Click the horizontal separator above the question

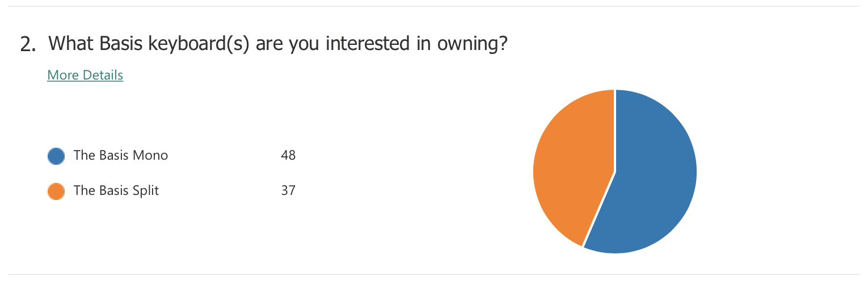(434, 6)
